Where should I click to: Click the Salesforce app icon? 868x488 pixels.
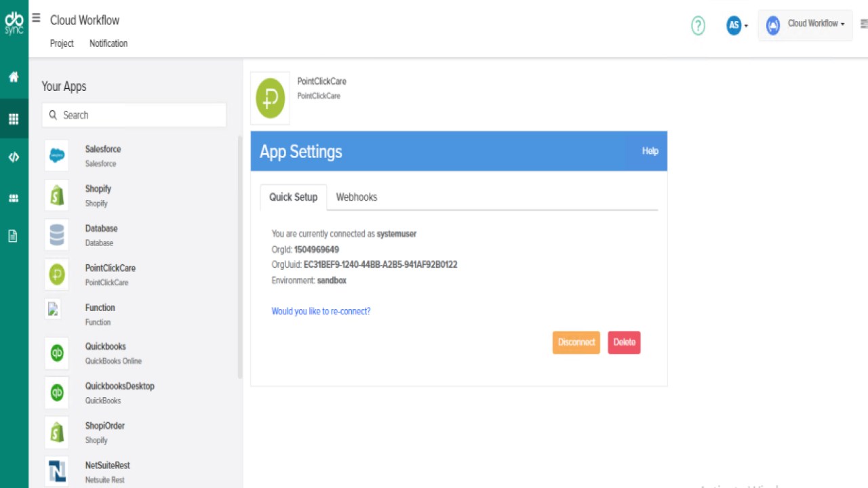click(57, 156)
